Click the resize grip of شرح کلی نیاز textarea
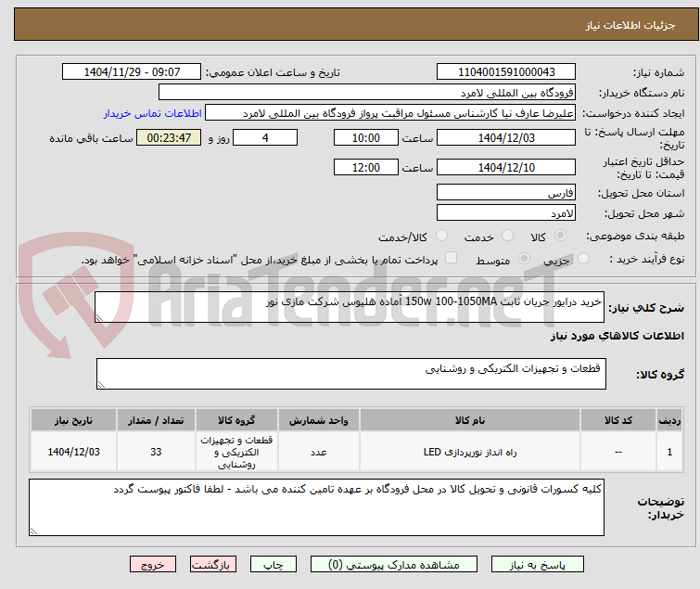Viewport: 700px width, 589px height. tap(99, 318)
